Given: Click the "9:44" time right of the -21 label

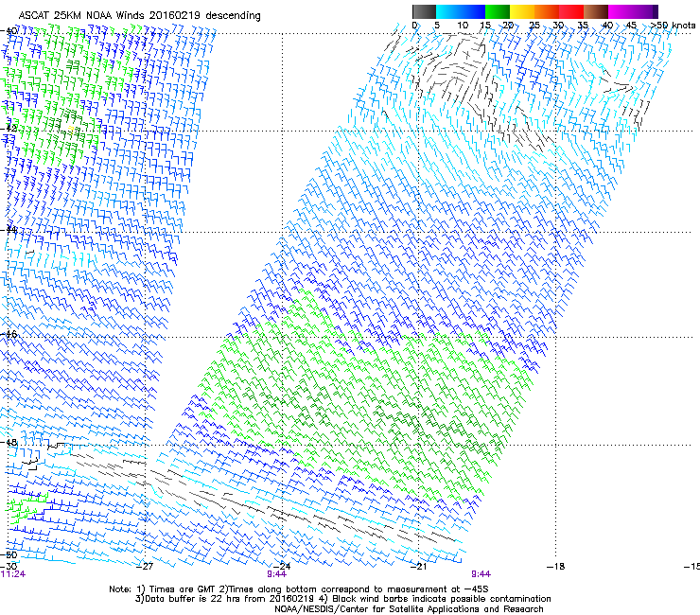Looking at the screenshot, I should tap(481, 574).
